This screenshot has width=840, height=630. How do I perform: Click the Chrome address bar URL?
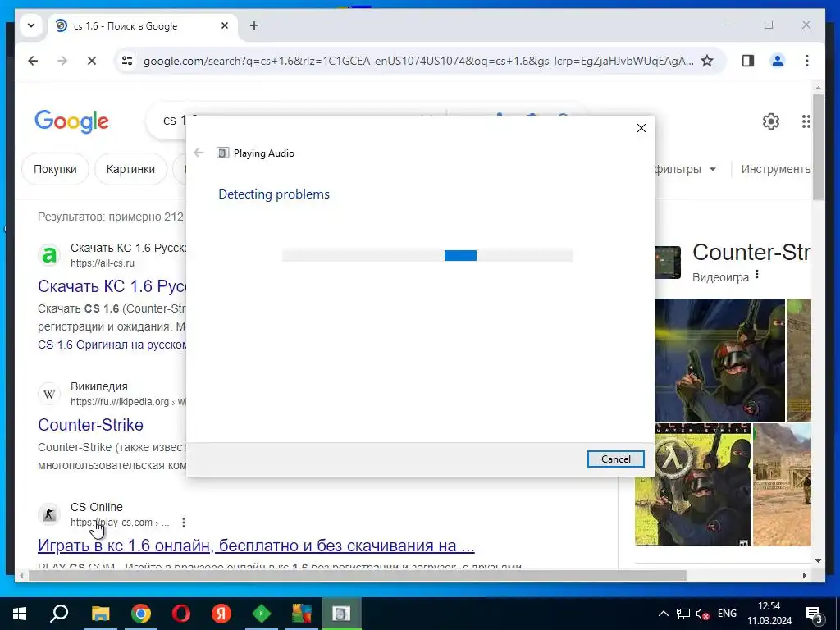pos(418,61)
